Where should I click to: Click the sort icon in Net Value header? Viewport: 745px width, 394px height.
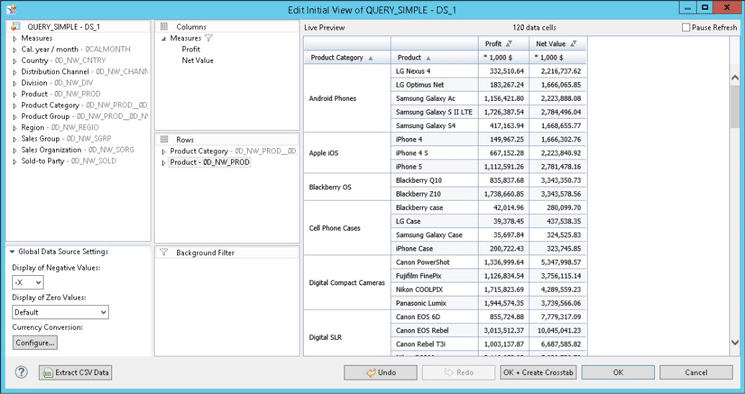point(573,44)
